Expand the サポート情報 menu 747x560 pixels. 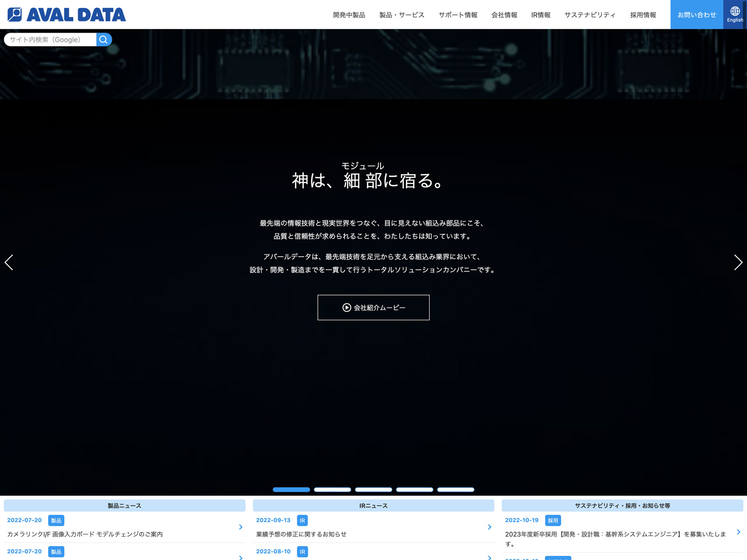click(x=458, y=15)
